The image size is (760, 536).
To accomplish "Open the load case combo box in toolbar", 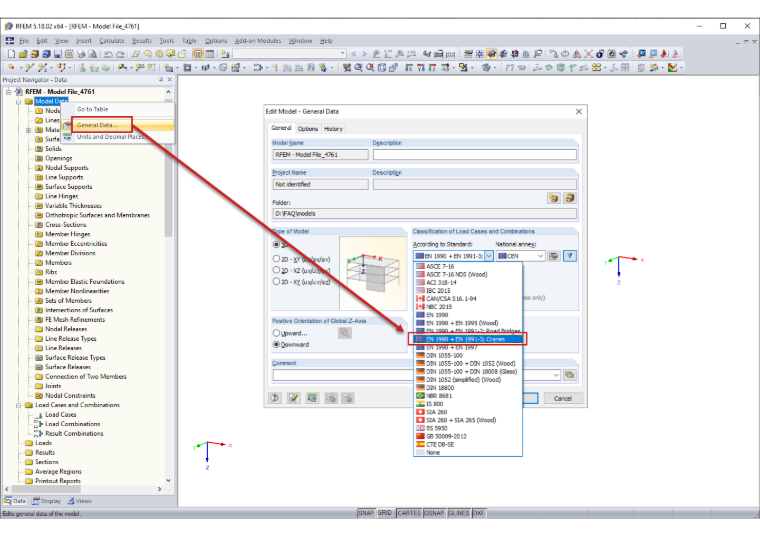I will [x=290, y=54].
